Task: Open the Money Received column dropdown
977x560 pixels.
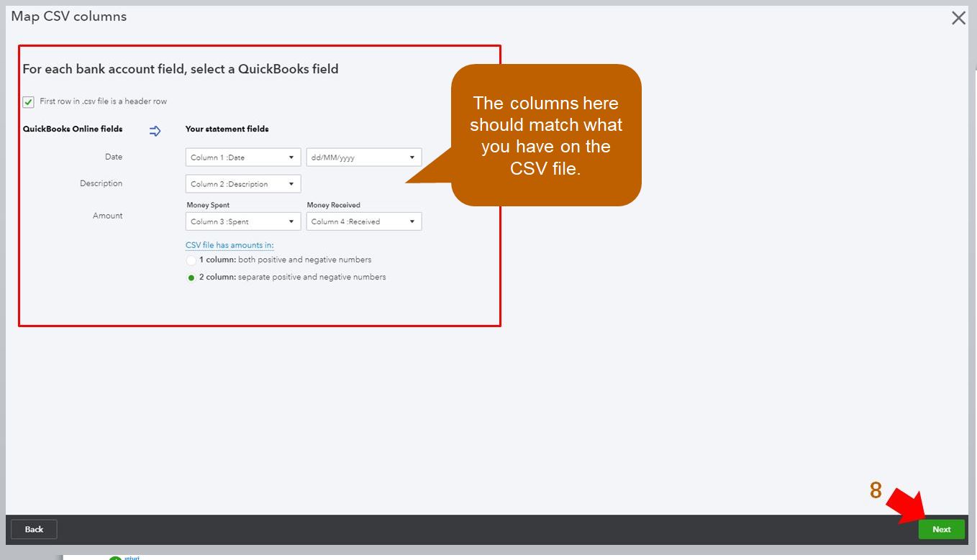Action: click(364, 221)
